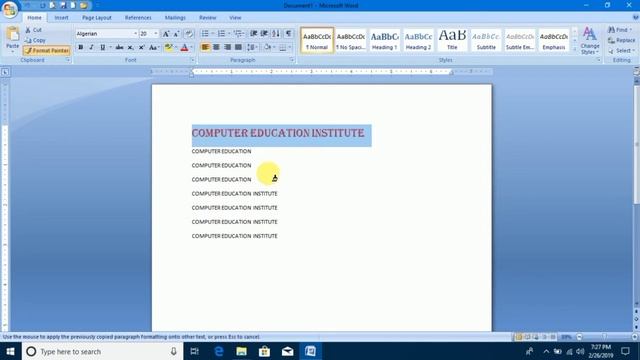Screen dimensions: 640x360
Task: Open font color dropdown arrow
Action: [x=191, y=47]
